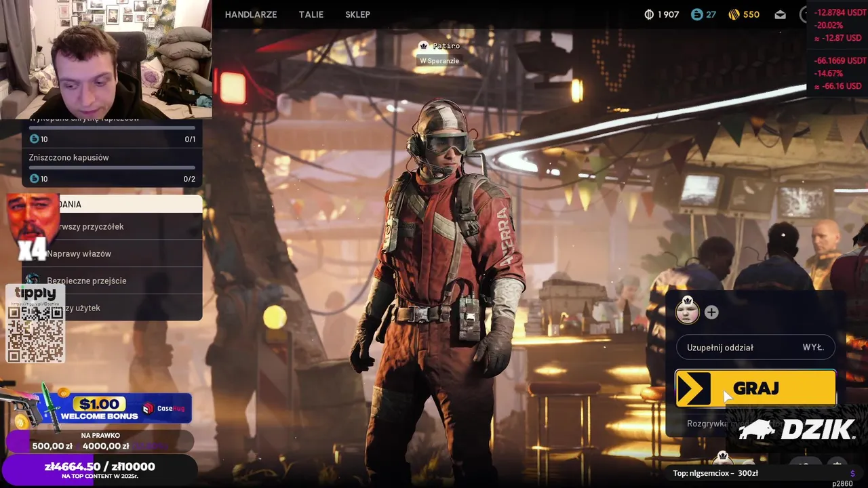
Task: Click the plus icon to invite squad member
Action: tap(711, 312)
